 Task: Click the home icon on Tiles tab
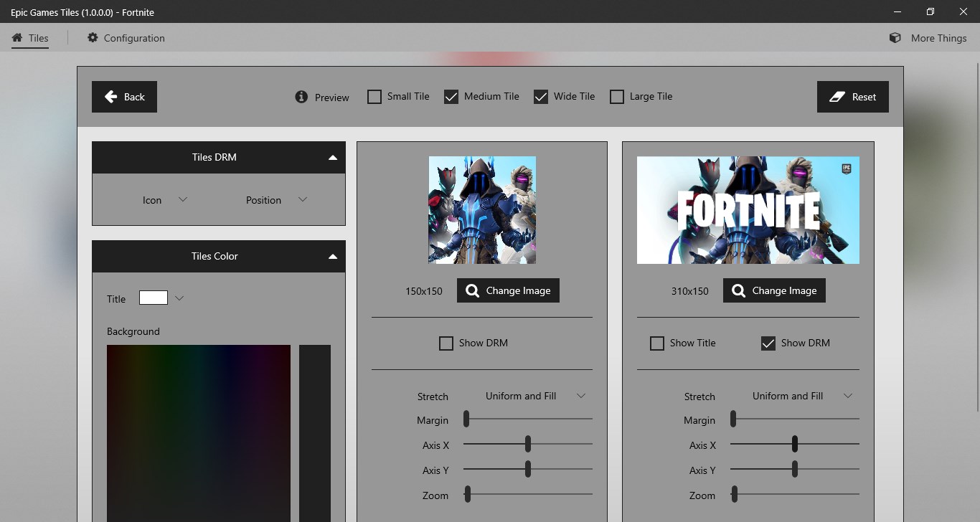17,38
